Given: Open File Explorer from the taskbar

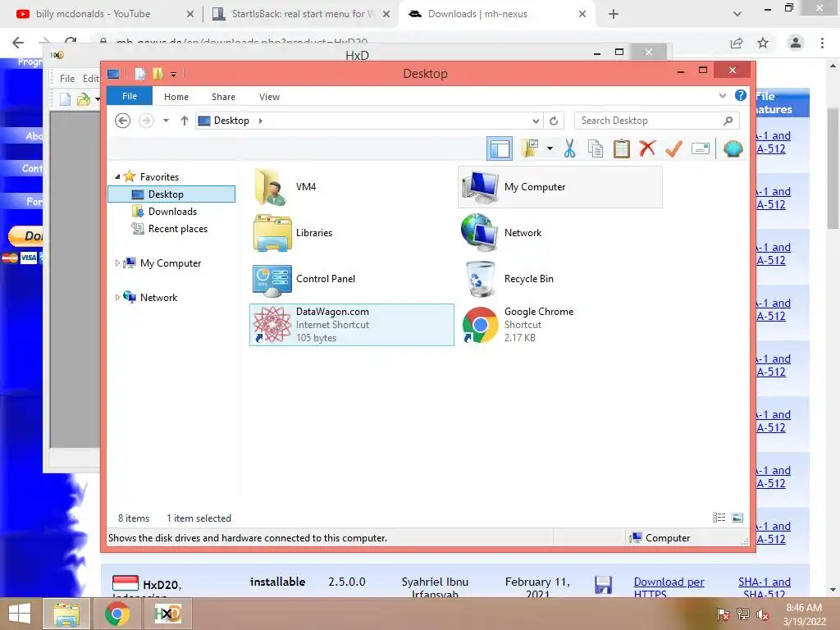Looking at the screenshot, I should pos(66,614).
